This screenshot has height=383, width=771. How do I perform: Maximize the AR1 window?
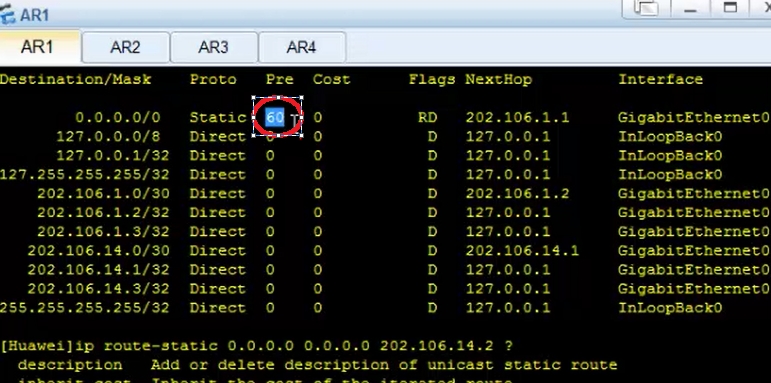[x=730, y=7]
